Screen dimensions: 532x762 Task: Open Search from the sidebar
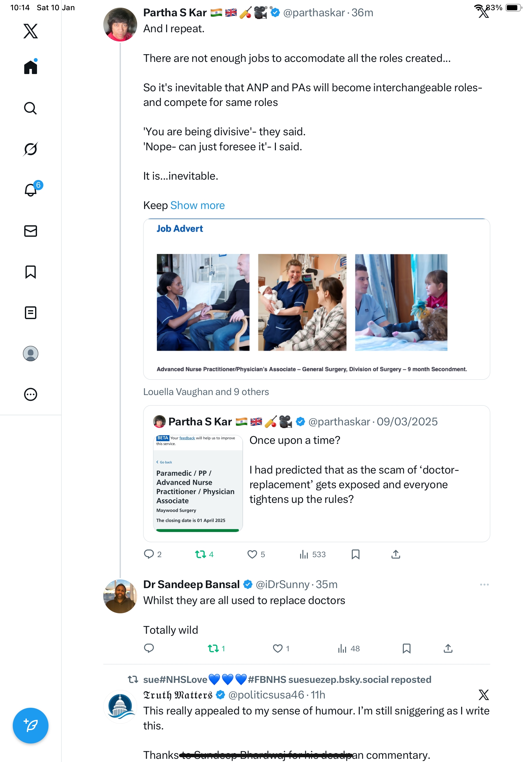[x=31, y=108]
